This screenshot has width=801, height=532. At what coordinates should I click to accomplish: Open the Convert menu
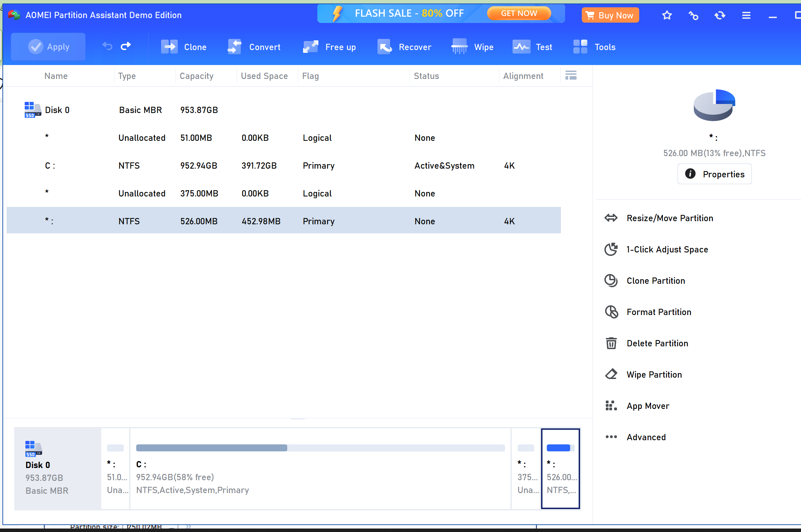tap(254, 47)
